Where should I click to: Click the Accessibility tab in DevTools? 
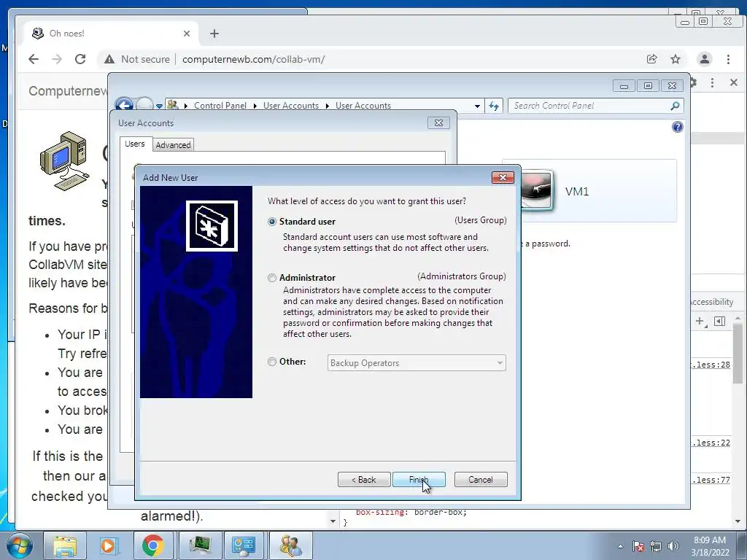click(711, 302)
